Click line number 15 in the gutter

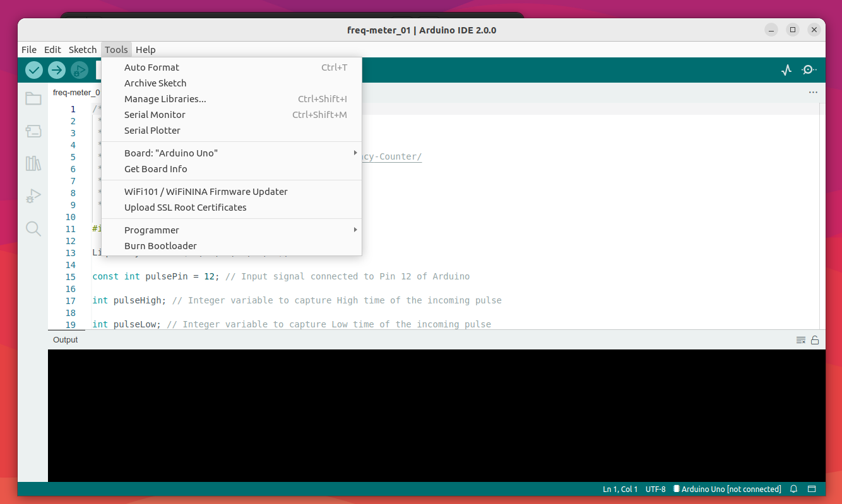click(x=70, y=276)
